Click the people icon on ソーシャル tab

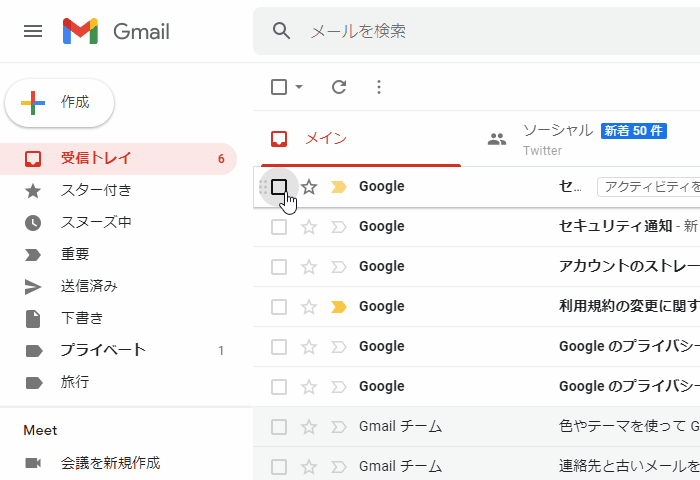point(497,139)
